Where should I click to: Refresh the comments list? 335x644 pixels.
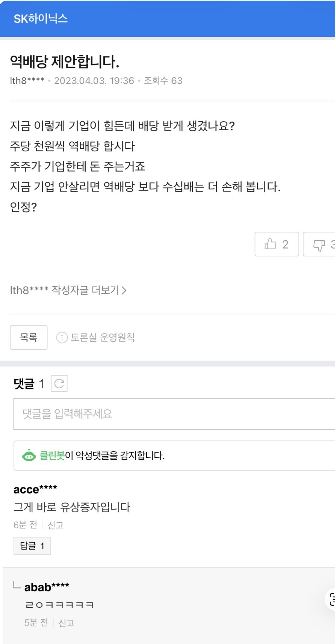pyautogui.click(x=59, y=383)
